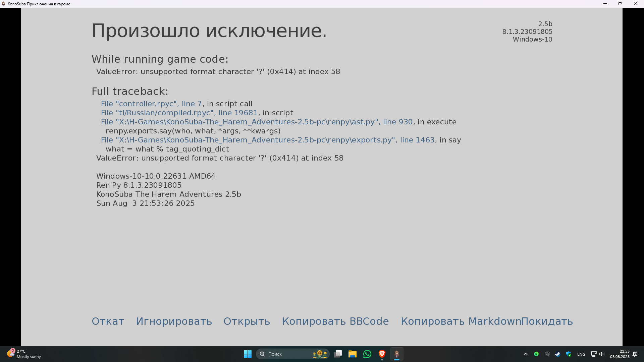The height and width of the screenshot is (362, 644).
Task: Open the exports.py line 1463 link
Action: click(267, 140)
